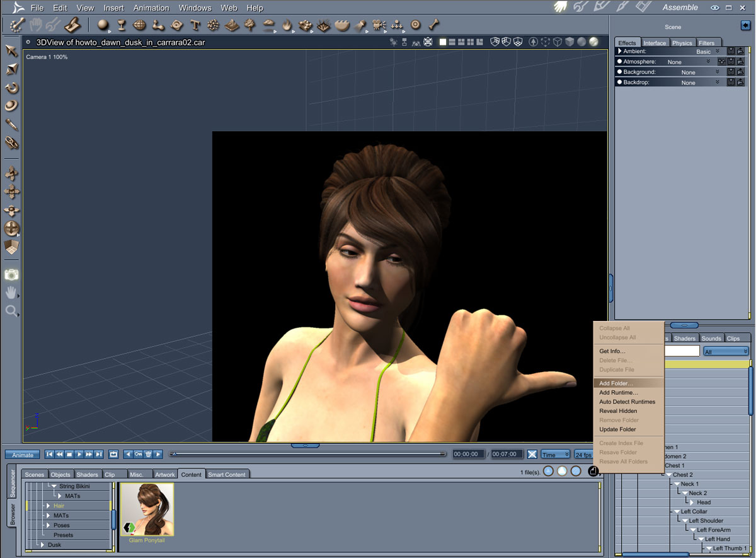Select the Text tool in the toolbar
Image resolution: width=756 pixels, height=558 pixels.
195,25
